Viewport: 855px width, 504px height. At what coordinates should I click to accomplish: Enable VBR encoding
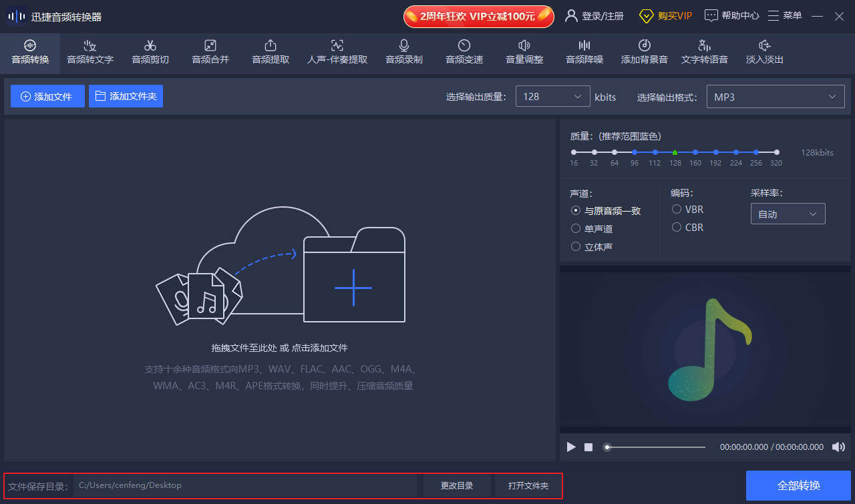(x=677, y=209)
